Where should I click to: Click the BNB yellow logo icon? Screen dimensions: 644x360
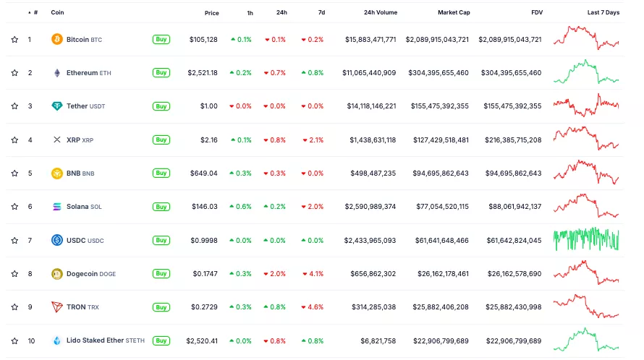[56, 173]
